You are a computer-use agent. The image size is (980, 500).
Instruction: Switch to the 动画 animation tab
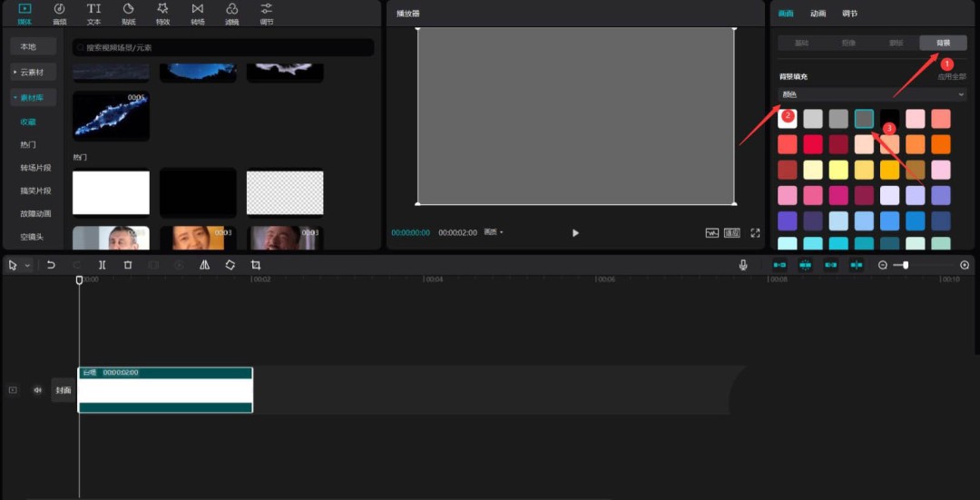point(818,14)
